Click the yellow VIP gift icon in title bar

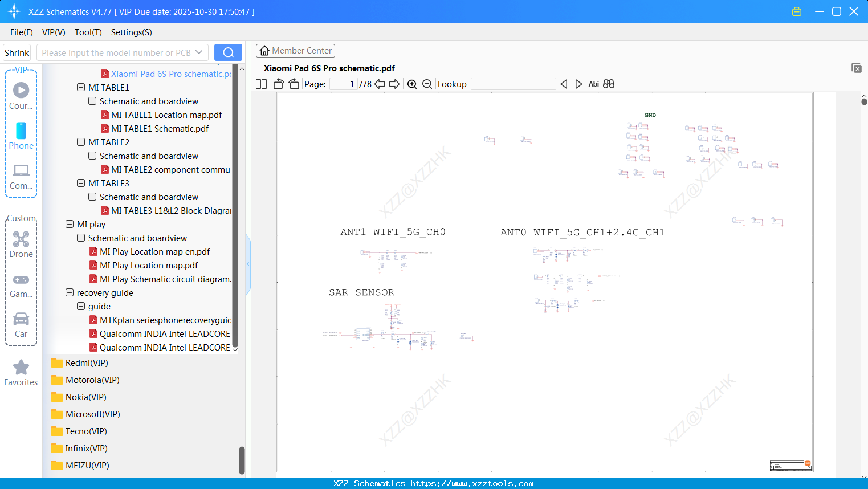pyautogui.click(x=797, y=11)
